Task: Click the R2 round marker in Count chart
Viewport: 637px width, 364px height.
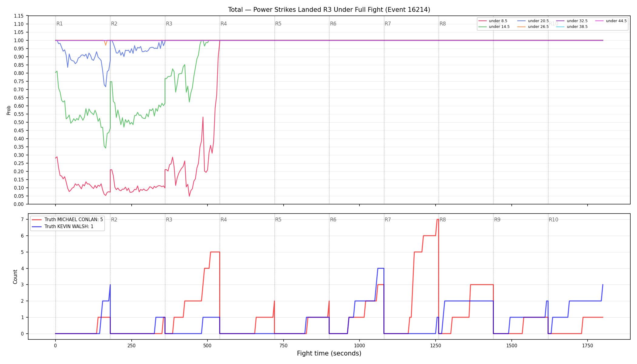Action: point(114,220)
